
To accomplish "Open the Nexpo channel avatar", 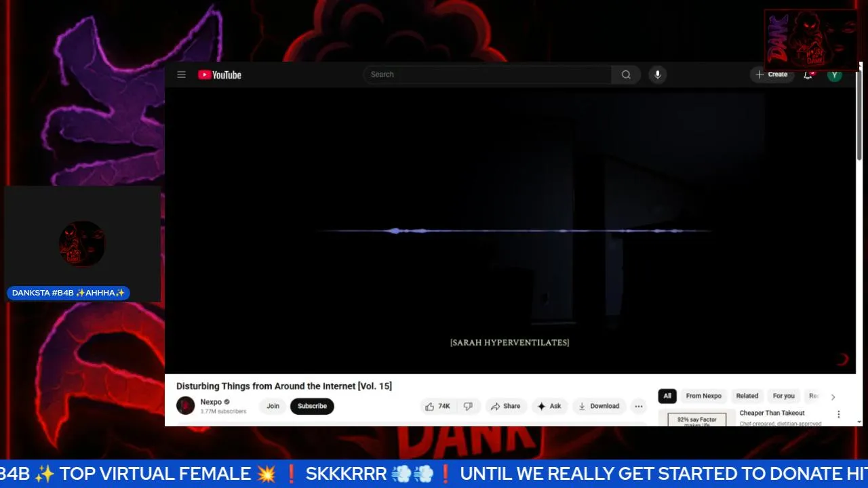I will [x=186, y=406].
